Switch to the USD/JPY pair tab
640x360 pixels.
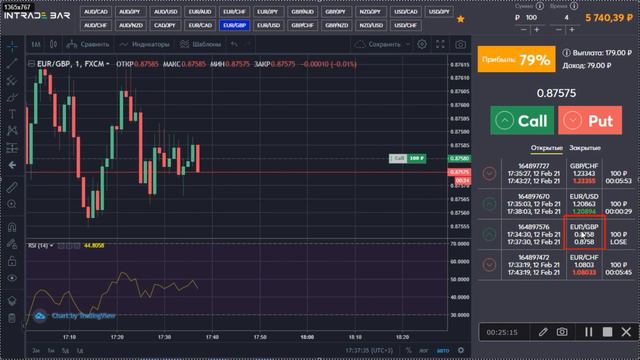point(439,12)
